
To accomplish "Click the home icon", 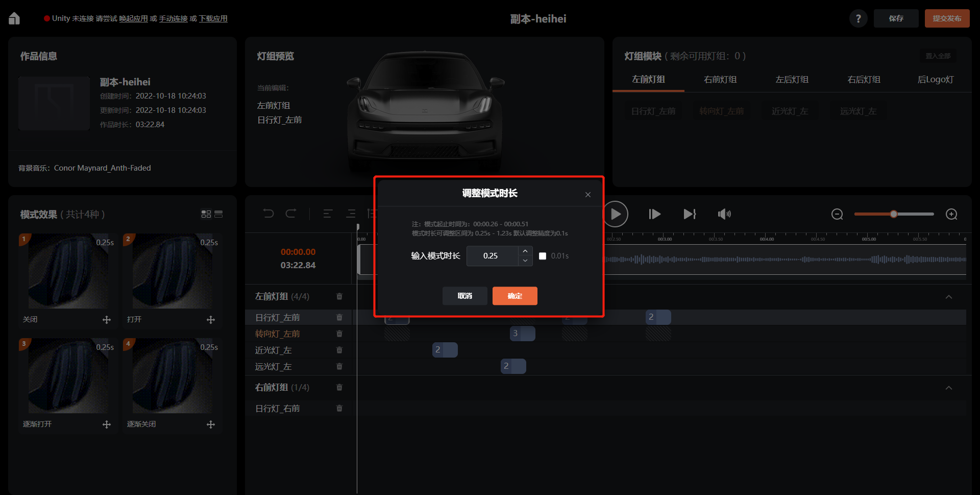I will click(x=14, y=18).
